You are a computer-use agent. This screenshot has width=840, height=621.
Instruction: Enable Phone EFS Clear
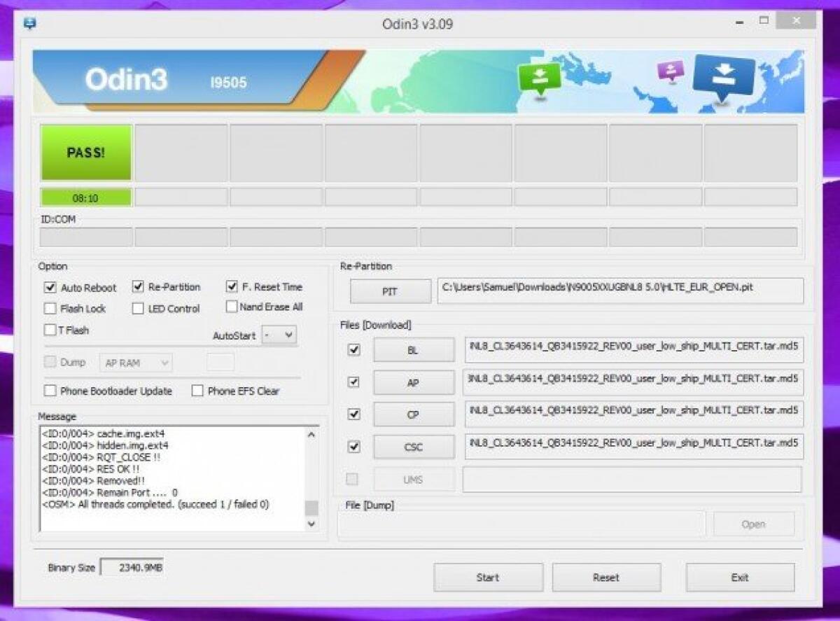coord(197,391)
